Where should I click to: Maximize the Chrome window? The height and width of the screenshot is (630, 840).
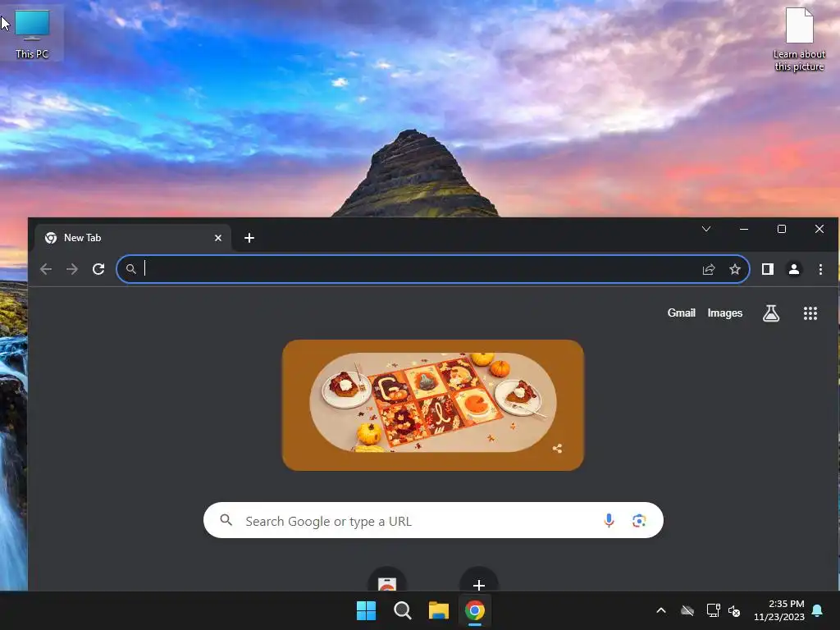(782, 230)
